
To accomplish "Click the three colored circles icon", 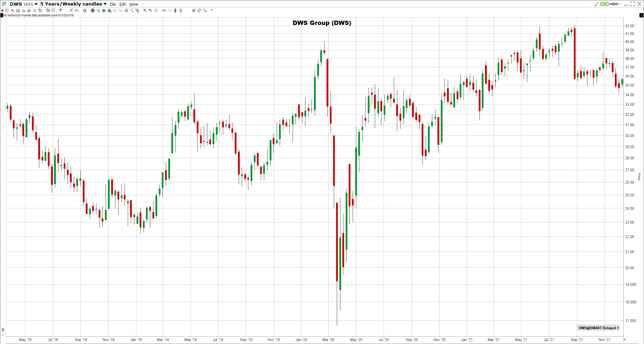I will pyautogui.click(x=194, y=10).
